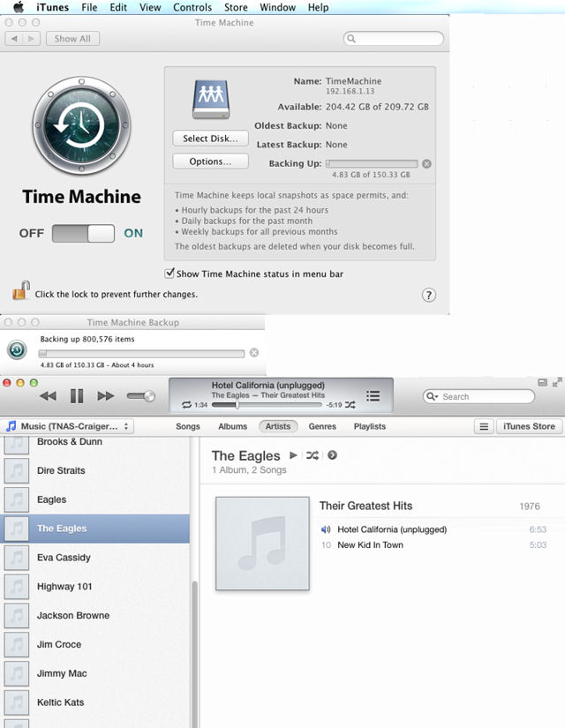
Task: Switch to the Songs tab
Action: 188,426
